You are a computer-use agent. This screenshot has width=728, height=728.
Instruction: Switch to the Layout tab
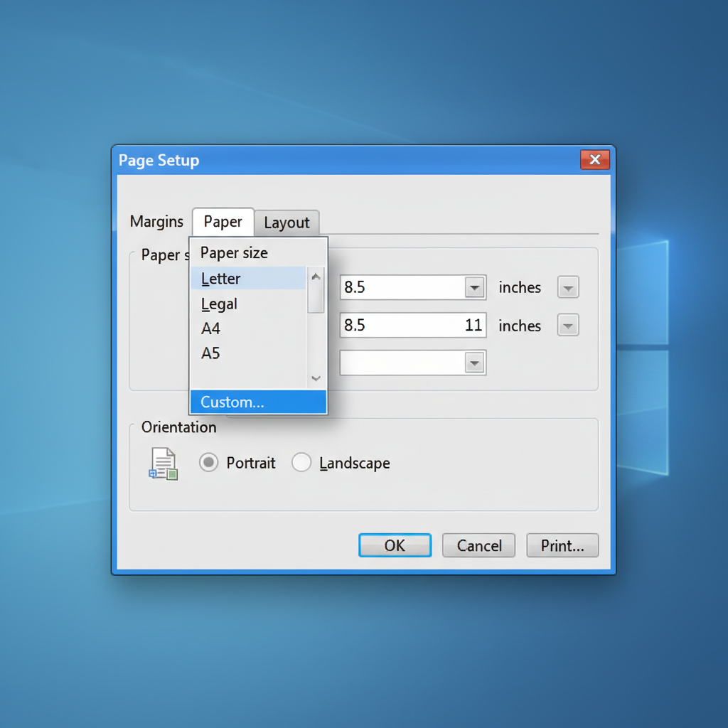point(287,223)
